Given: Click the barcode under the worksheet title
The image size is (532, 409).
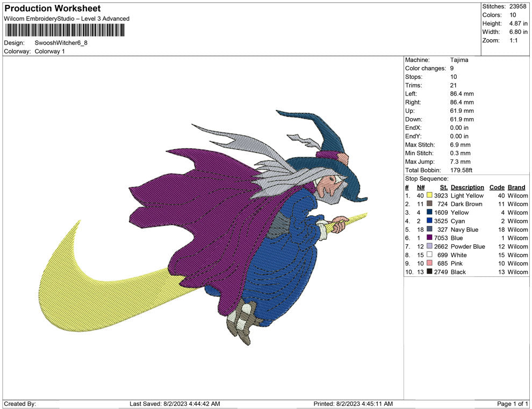Looking at the screenshot, I should 64,31.
